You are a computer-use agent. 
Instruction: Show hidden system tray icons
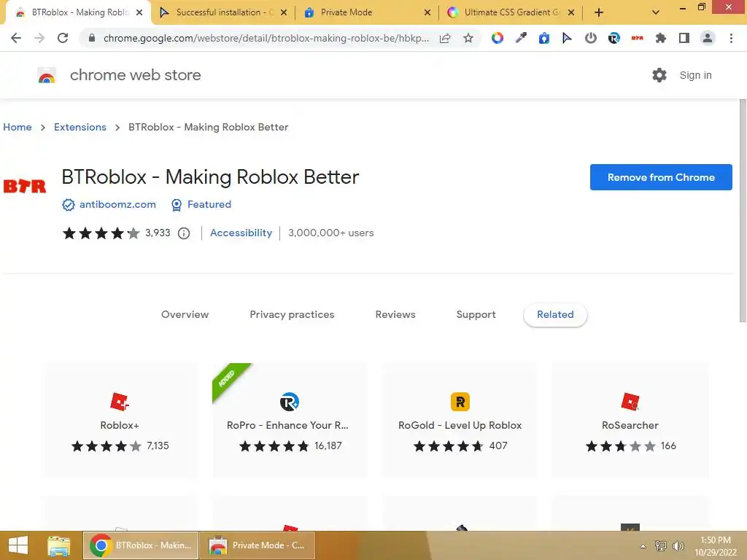click(643, 546)
